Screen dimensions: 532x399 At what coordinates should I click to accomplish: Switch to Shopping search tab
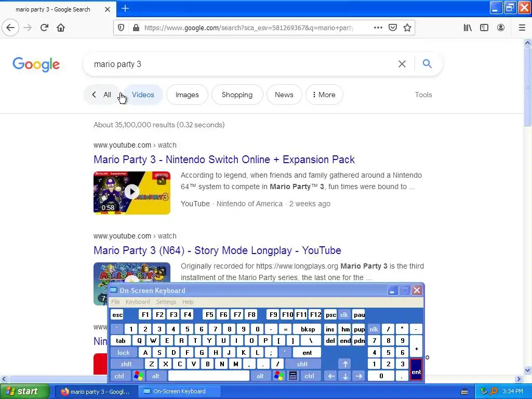click(x=237, y=95)
